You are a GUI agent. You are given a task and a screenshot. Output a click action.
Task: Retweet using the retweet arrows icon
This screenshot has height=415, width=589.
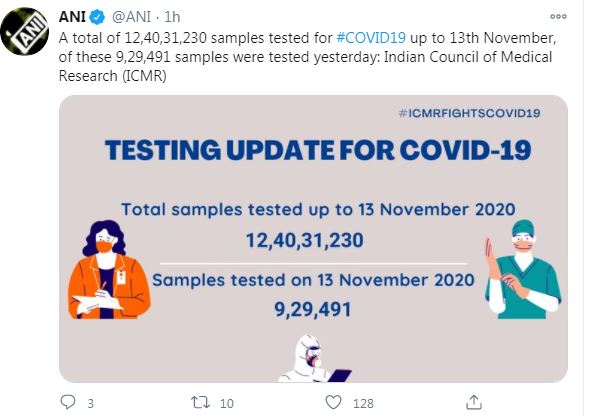point(201,402)
